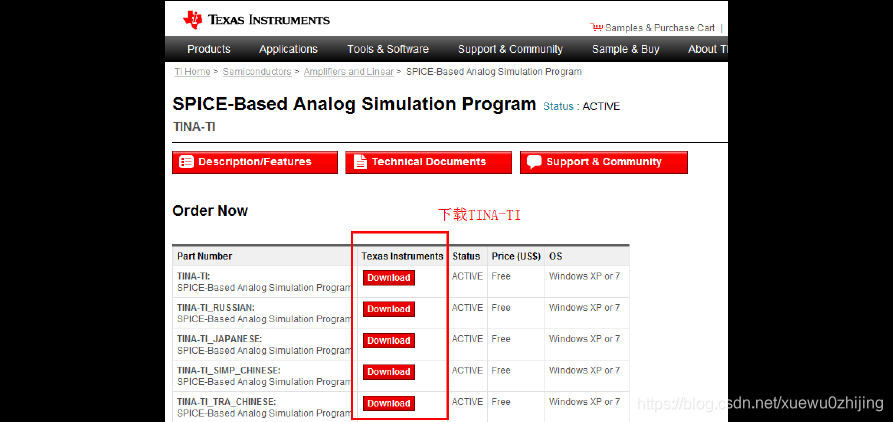
Task: Click the red Support & Community button
Action: [604, 162]
